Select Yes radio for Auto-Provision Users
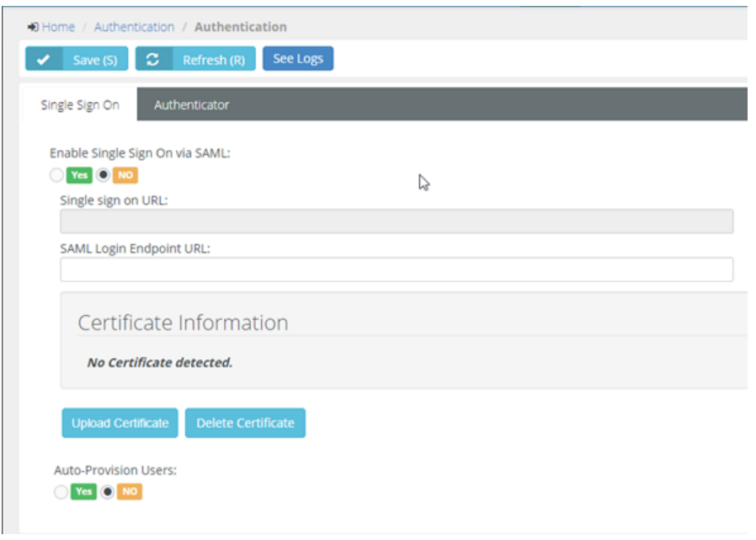 point(61,492)
